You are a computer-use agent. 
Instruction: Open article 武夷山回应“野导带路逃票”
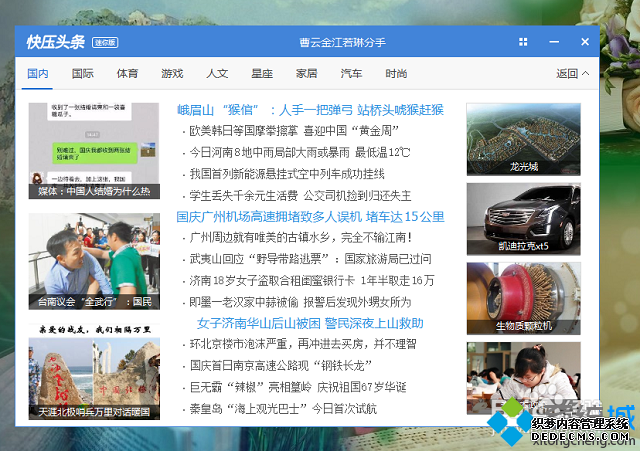310,259
